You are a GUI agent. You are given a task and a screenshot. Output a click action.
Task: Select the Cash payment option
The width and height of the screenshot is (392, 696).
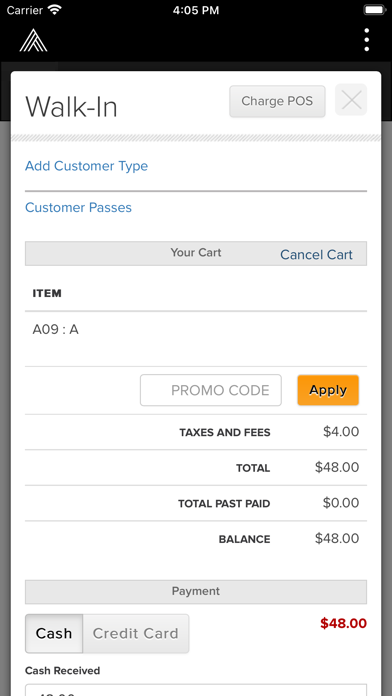point(54,633)
